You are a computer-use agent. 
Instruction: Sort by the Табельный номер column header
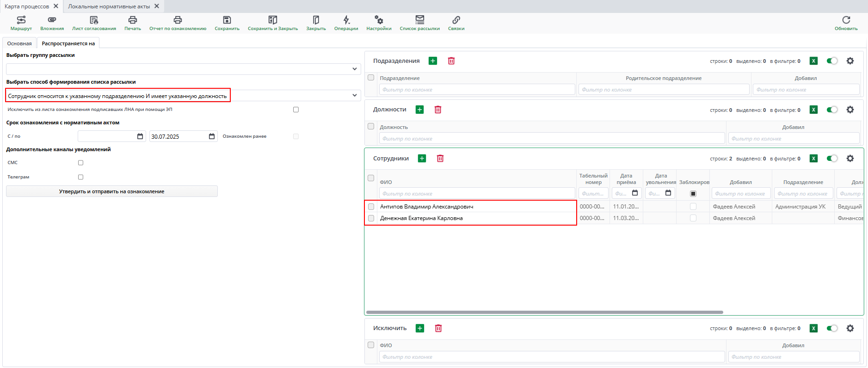593,179
